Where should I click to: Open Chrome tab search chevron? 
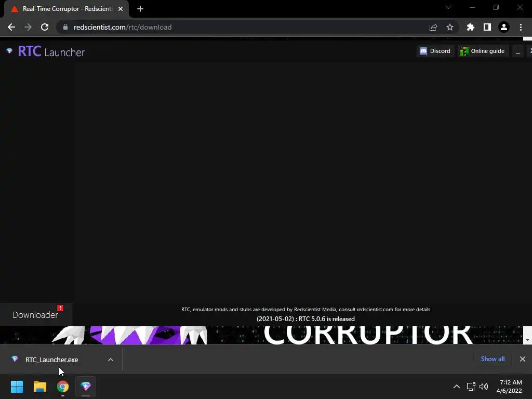(448, 7)
